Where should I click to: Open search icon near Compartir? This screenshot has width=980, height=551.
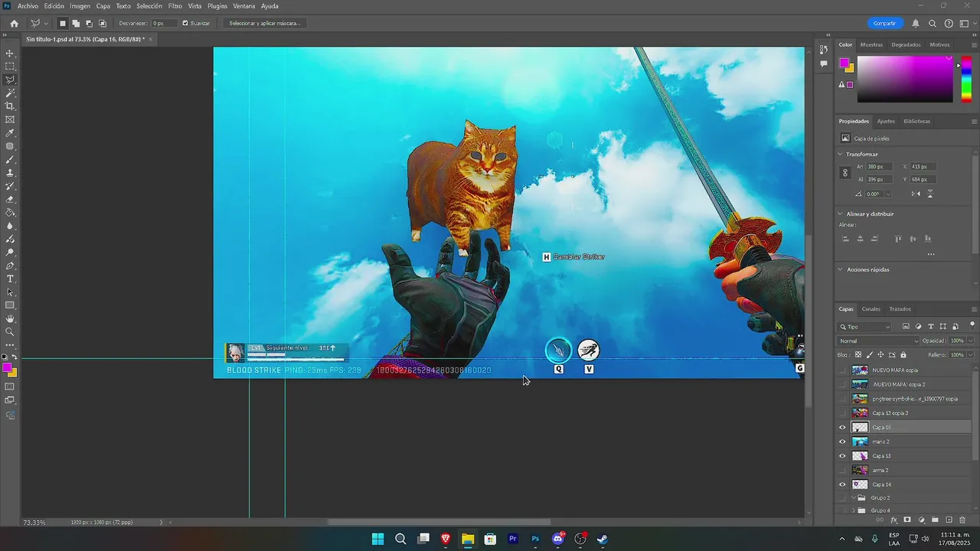click(x=933, y=23)
